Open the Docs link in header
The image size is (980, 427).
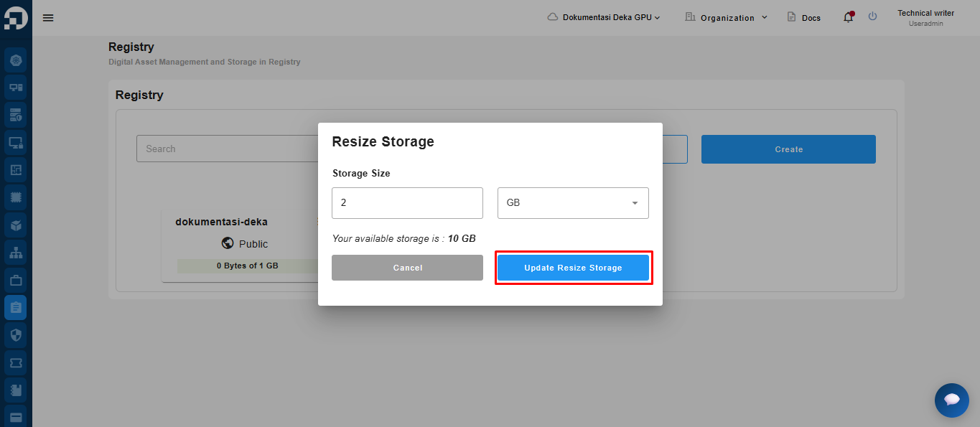(x=803, y=17)
